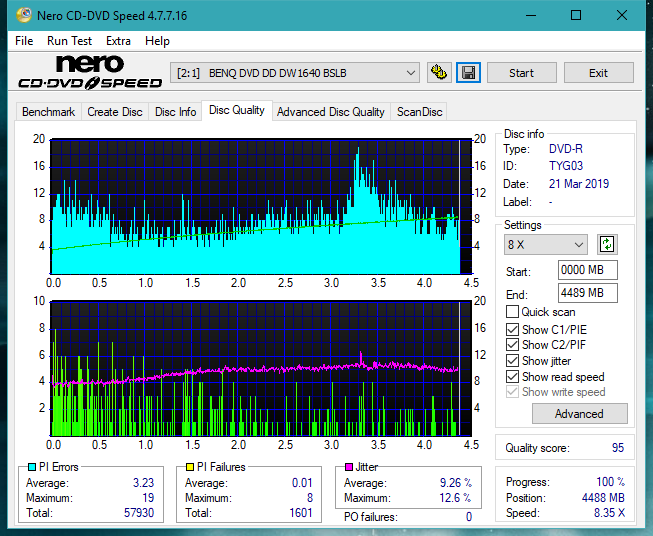This screenshot has height=536, width=653.
Task: Click the PIF and jitter graph area
Action: [261, 369]
